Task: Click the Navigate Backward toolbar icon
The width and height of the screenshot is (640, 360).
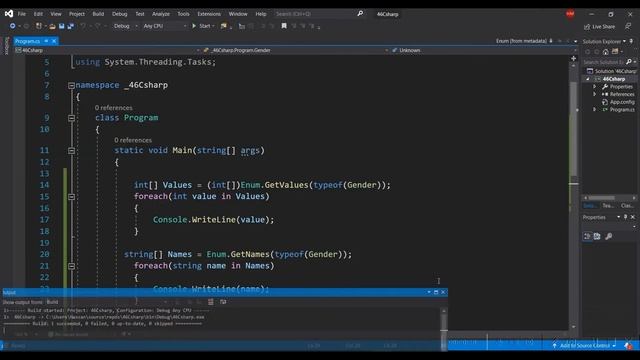Action: 13,26
